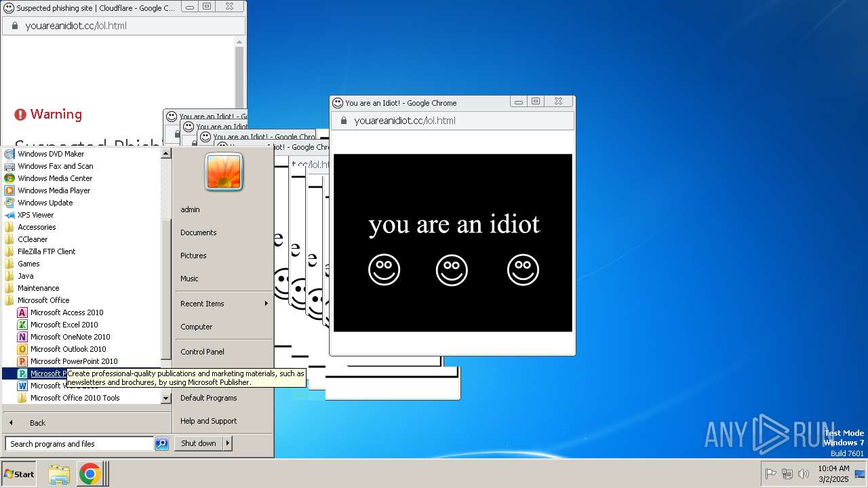Collapse the Microsoft Office folder

(x=43, y=300)
